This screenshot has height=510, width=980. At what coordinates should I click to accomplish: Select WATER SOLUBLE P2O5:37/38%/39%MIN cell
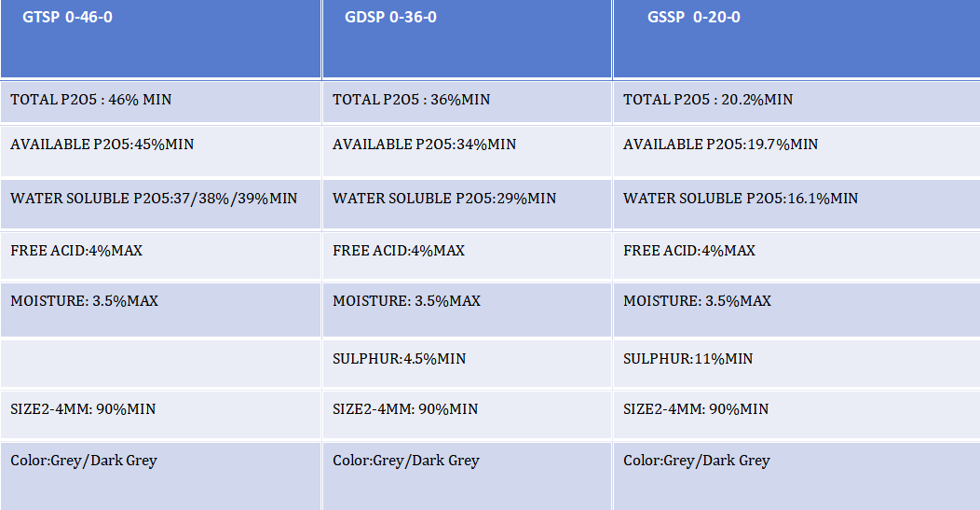[160, 204]
